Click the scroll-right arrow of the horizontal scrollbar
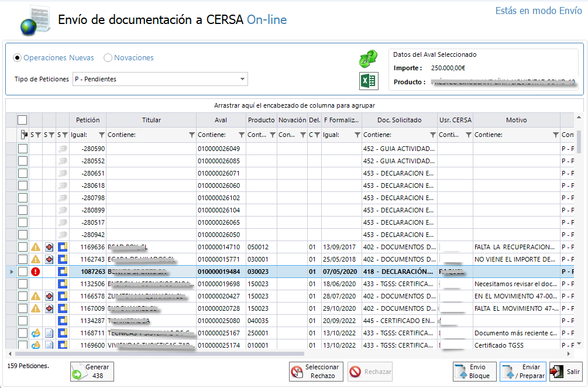The image size is (588, 388). click(569, 353)
